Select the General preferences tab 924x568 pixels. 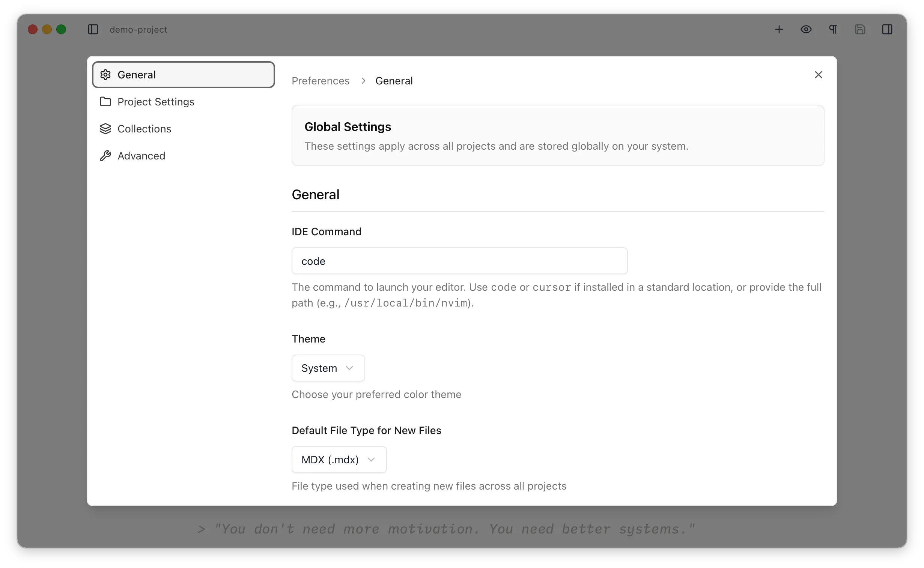(x=184, y=75)
